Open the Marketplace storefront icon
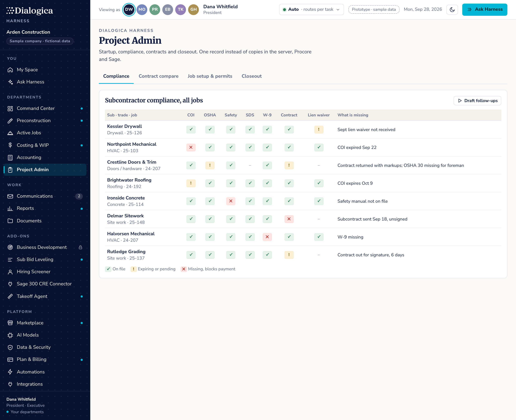Screen dimensions: 516x420 pos(10,323)
